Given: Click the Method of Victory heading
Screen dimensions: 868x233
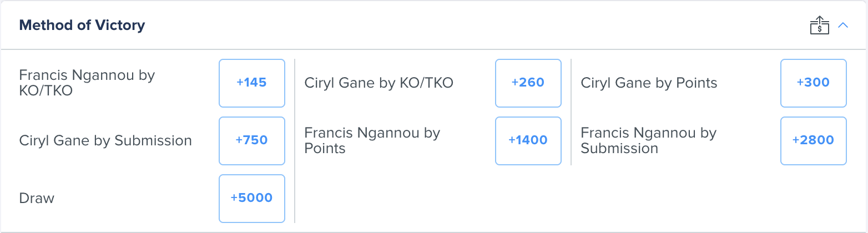Looking at the screenshot, I should click(82, 25).
